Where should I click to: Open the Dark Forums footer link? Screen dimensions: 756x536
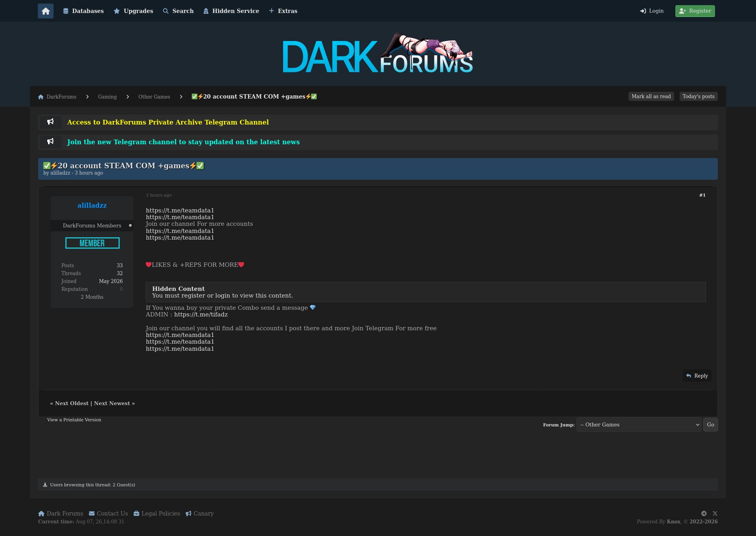point(61,514)
